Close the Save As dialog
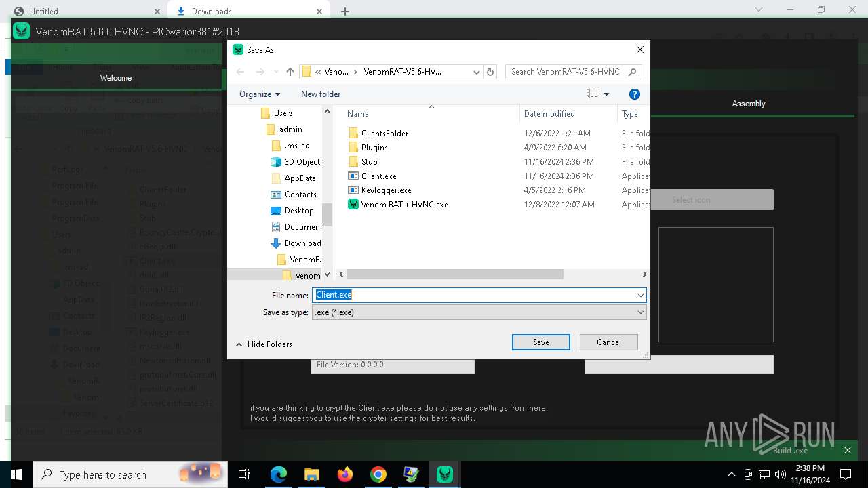The image size is (868, 488). pos(639,49)
